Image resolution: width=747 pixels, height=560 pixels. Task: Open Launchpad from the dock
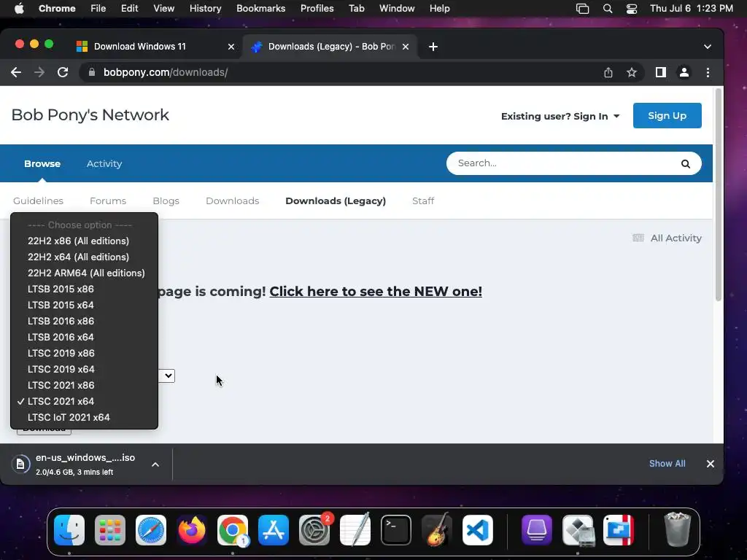click(x=110, y=530)
